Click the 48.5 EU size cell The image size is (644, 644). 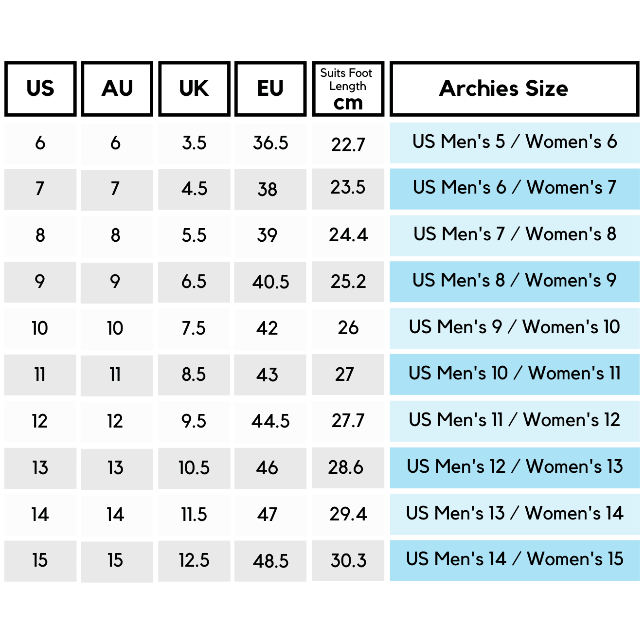pos(270,561)
